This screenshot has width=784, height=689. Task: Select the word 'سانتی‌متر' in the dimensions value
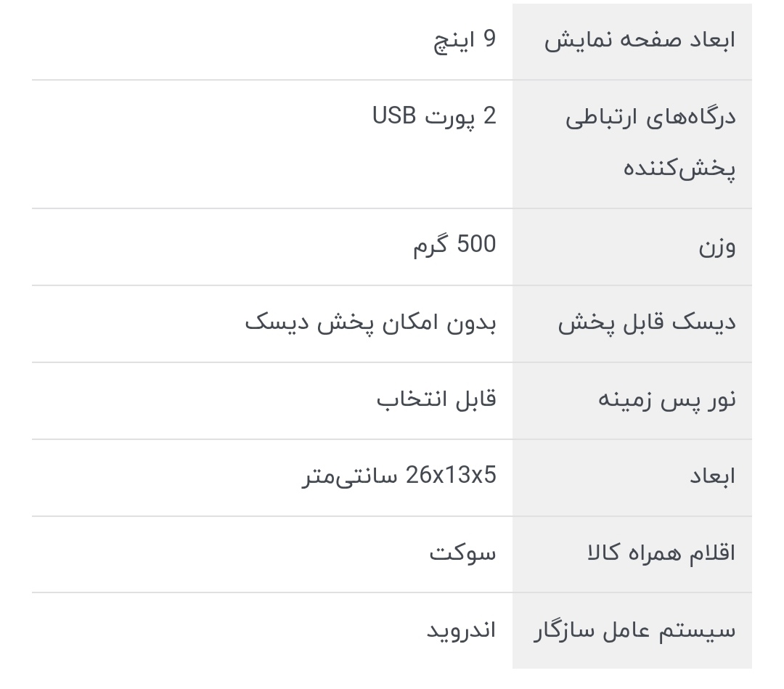[x=350, y=476]
